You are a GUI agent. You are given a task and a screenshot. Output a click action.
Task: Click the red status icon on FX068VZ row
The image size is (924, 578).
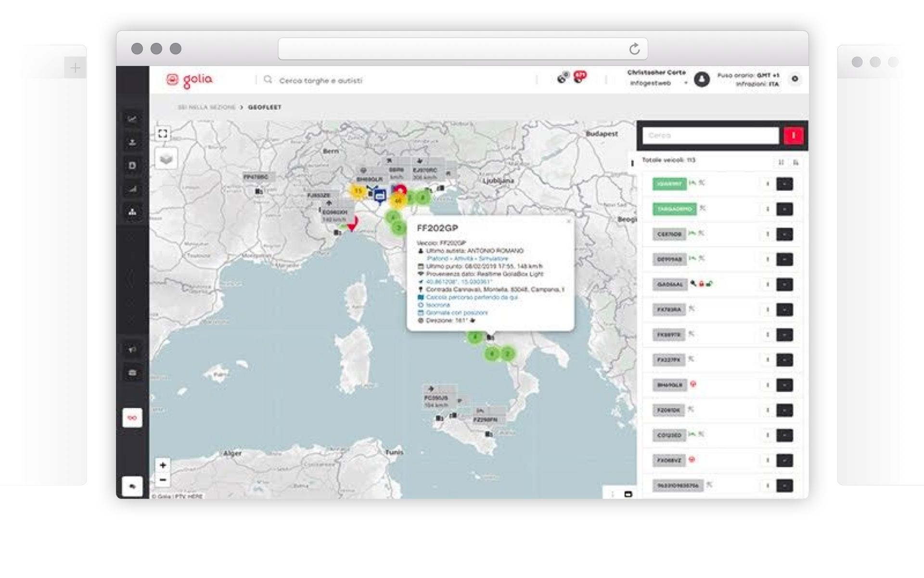[x=692, y=460]
